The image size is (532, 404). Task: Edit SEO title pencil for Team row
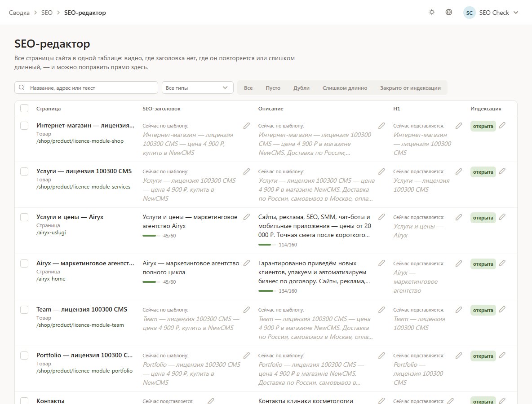[x=247, y=310]
